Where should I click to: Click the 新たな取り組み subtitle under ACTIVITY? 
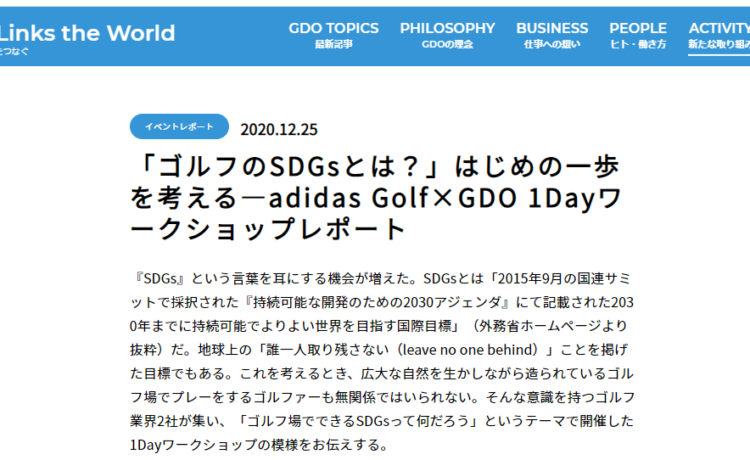pyautogui.click(x=718, y=45)
